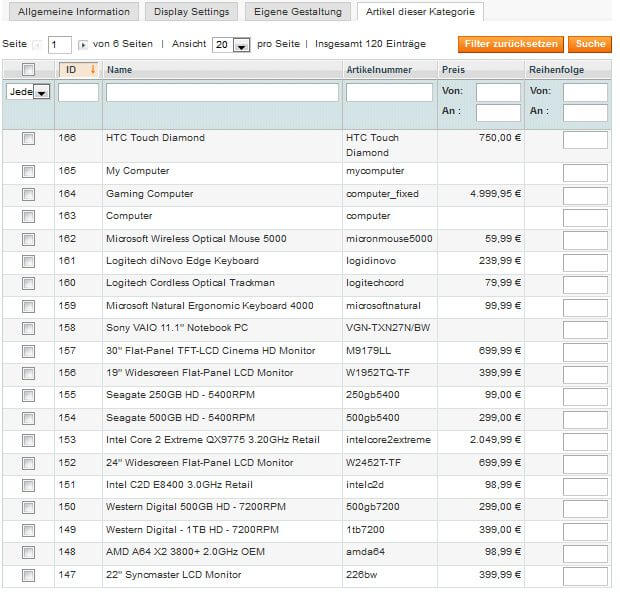Click the Suche button
The image size is (620, 593).
pos(590,44)
